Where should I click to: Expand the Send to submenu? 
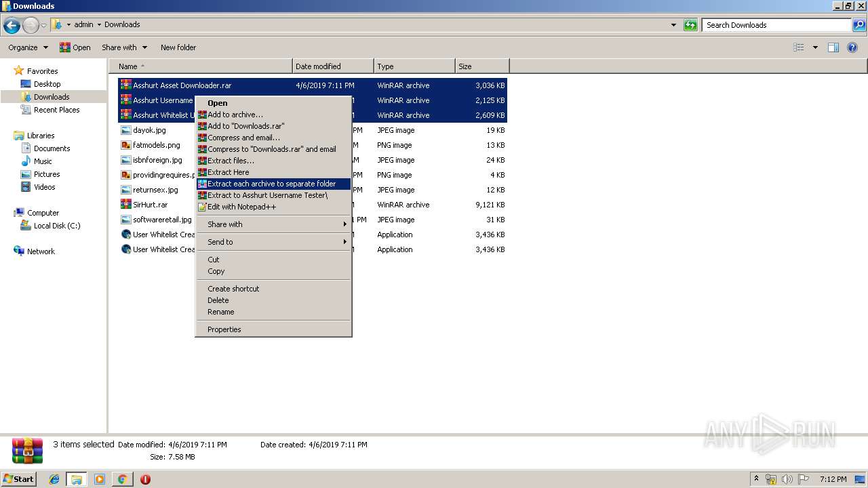pyautogui.click(x=273, y=242)
